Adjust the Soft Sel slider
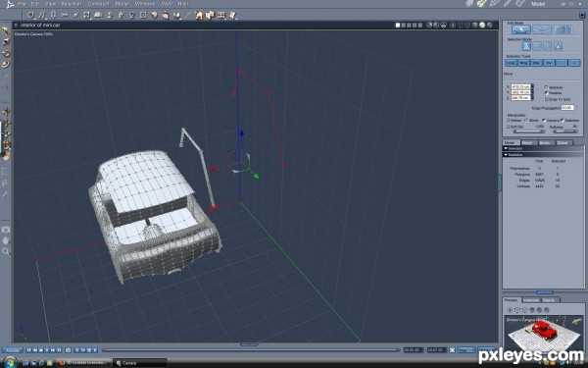Viewport: 588px width, 368px height. pos(529,131)
